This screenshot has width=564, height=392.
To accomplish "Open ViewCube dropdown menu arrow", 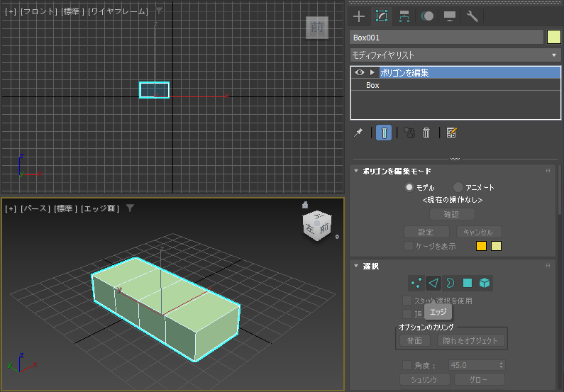I will (337, 237).
